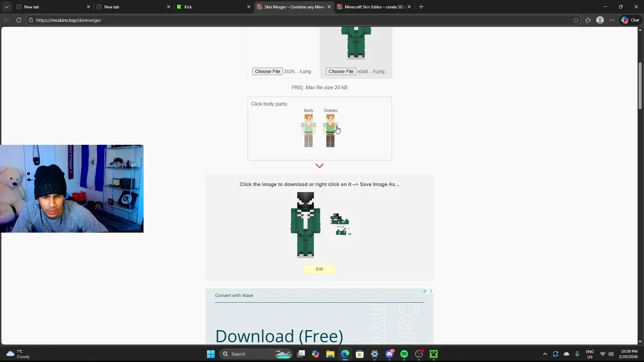
Task: Open Microsoft Store from the taskbar
Action: tap(360, 354)
